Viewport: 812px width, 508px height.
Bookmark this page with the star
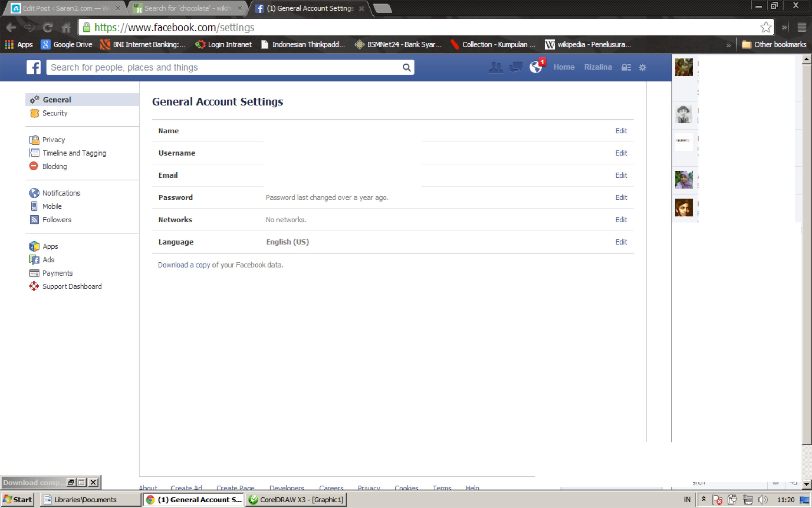[765, 27]
